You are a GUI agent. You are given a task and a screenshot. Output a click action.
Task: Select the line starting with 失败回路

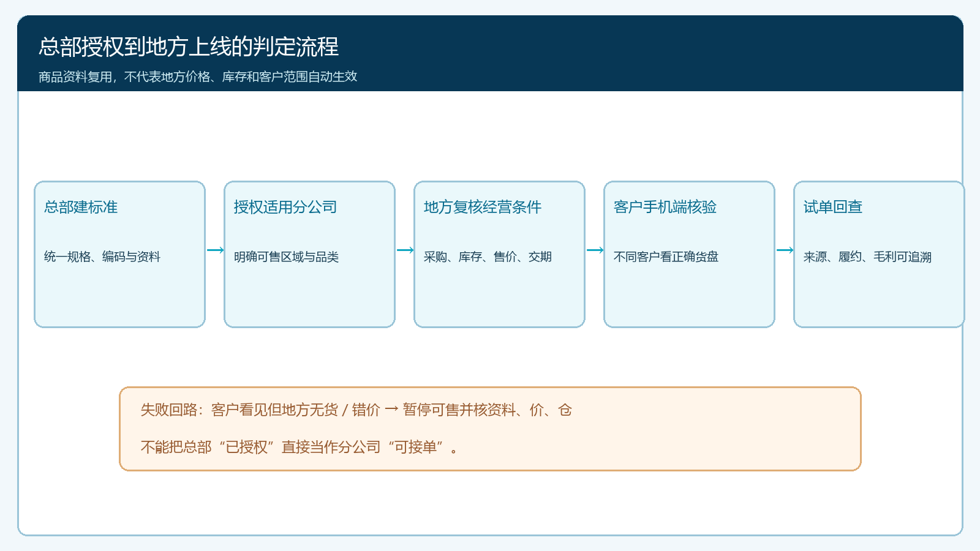click(356, 410)
